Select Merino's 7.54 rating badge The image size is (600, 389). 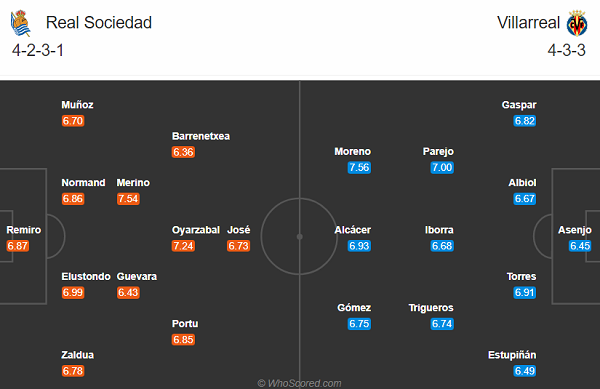point(128,199)
